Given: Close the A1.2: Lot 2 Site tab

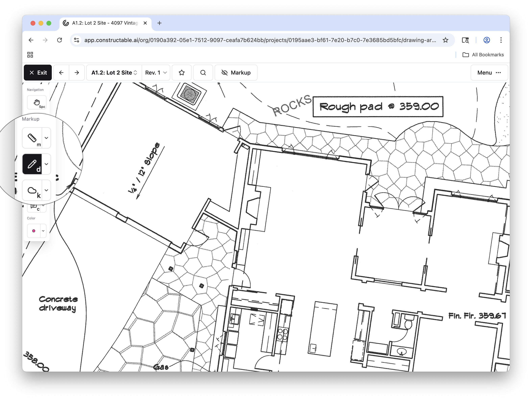Looking at the screenshot, I should [145, 23].
